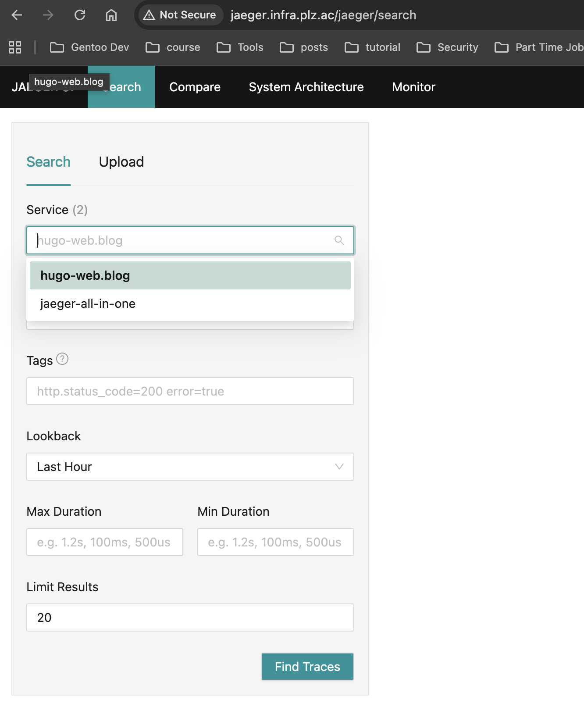Click the Tags input field
Image resolution: width=584 pixels, height=728 pixels.
(x=190, y=391)
